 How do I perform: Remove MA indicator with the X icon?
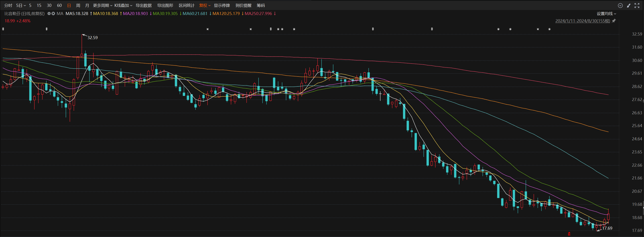(53, 13)
